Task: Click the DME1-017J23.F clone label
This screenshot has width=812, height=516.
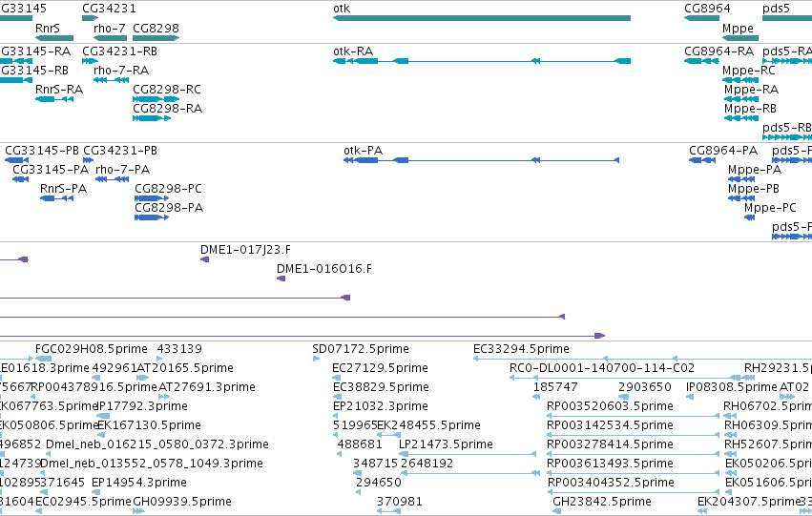Action: coord(245,250)
